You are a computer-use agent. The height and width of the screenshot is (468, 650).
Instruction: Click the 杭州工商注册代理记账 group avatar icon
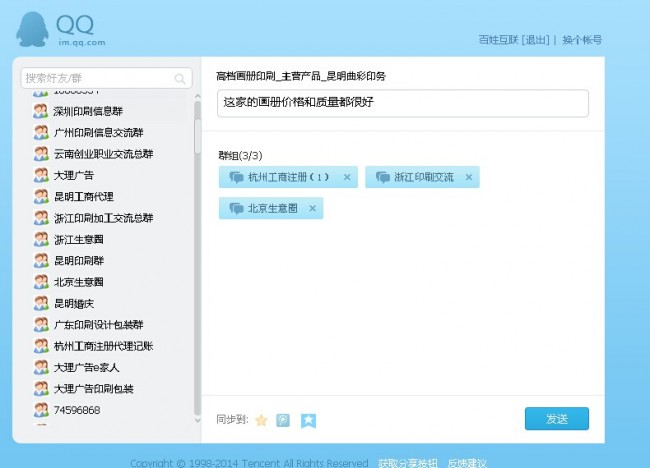[x=41, y=346]
